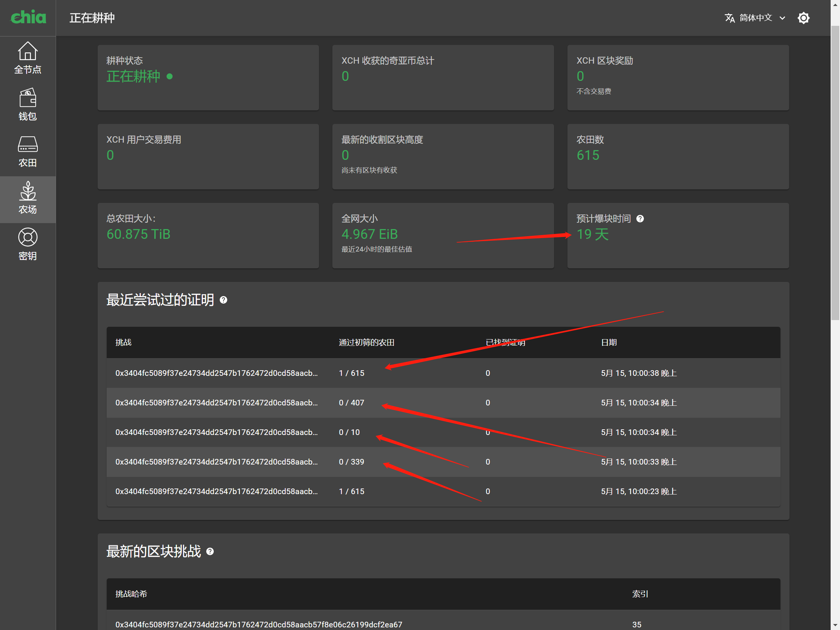Click the 尚未有区块有收获 note
Viewport: 840px width, 630px height.
pyautogui.click(x=369, y=170)
